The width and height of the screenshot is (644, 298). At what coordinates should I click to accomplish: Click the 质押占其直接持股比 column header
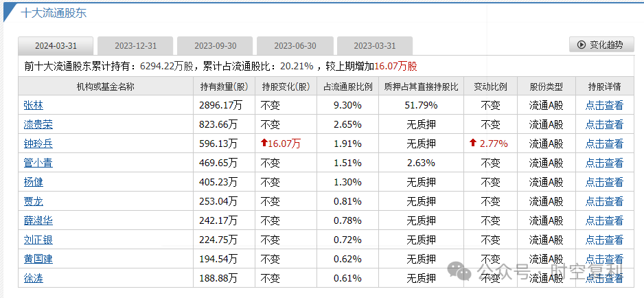point(421,87)
